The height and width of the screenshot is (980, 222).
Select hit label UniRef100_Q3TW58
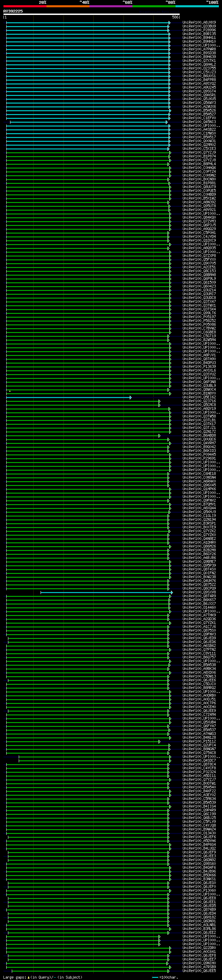pos(199,416)
